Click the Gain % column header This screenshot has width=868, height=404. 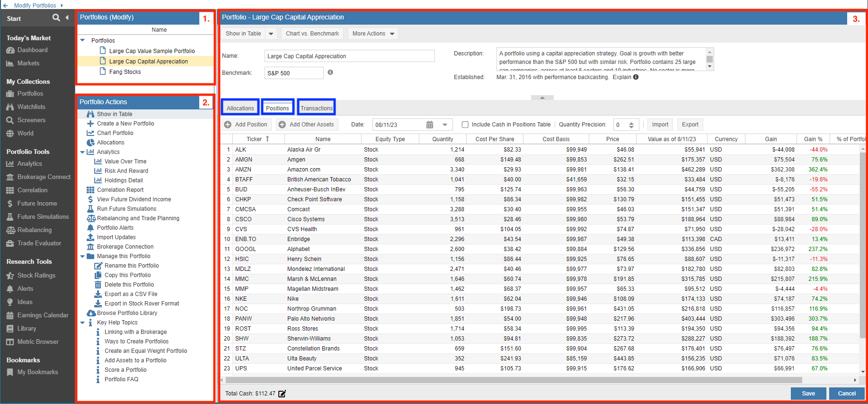(x=813, y=139)
